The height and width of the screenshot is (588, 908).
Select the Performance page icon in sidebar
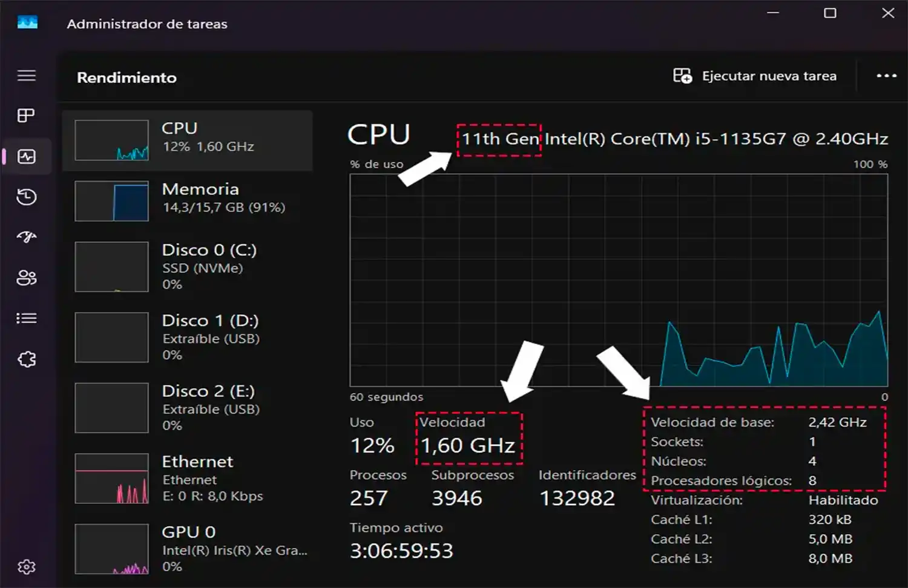[27, 157]
